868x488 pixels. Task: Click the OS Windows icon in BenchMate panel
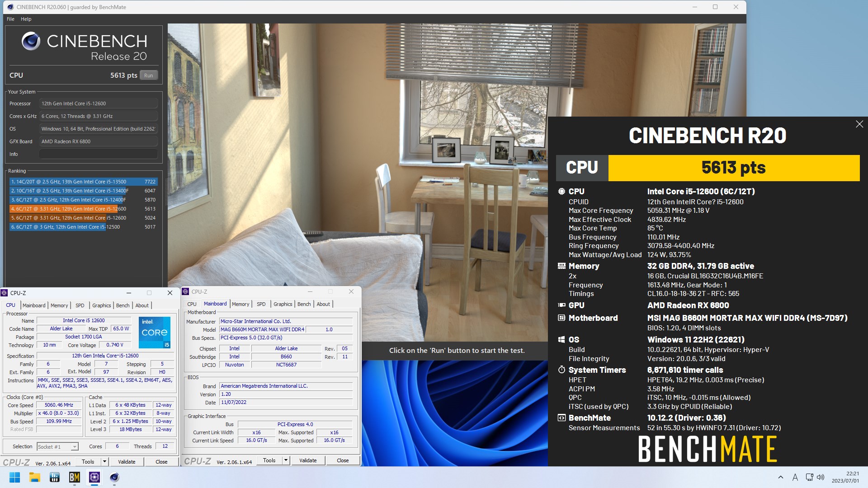pos(561,340)
